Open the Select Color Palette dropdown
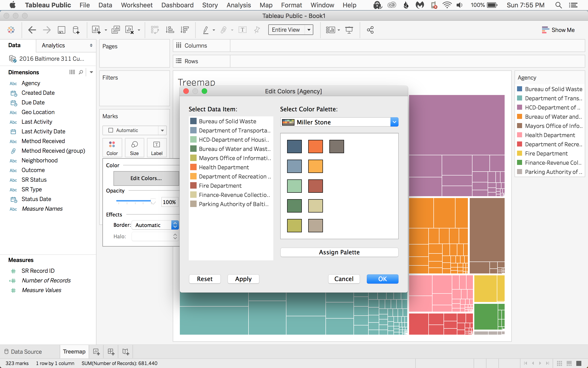The height and width of the screenshot is (368, 588). click(x=339, y=122)
